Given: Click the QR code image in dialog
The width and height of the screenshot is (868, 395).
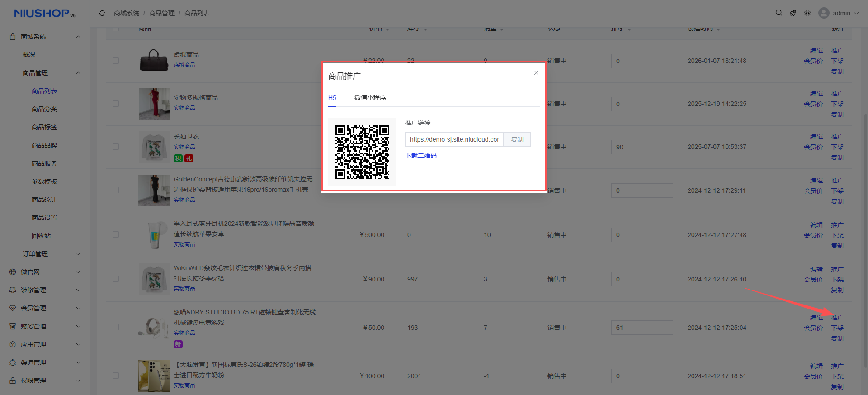Looking at the screenshot, I should 362,152.
